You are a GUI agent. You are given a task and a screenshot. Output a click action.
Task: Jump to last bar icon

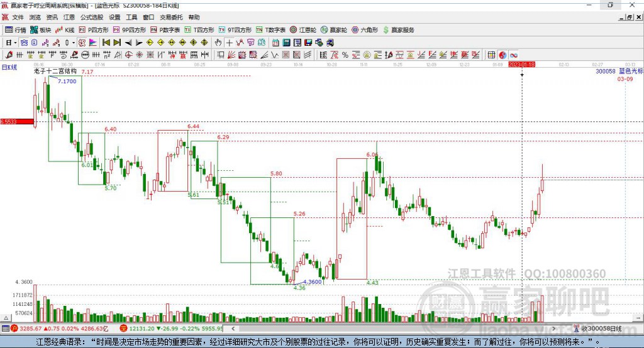coord(117,43)
